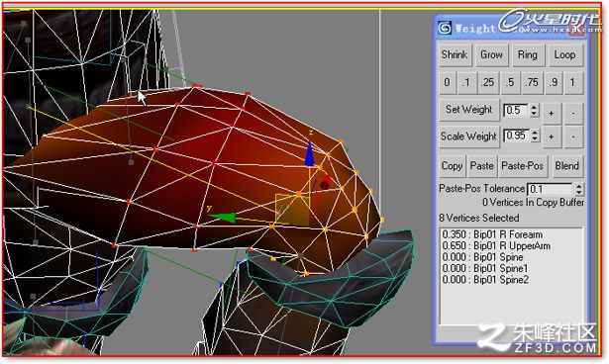Click the Paste-Pos button
This screenshot has width=609, height=364.
click(x=523, y=166)
